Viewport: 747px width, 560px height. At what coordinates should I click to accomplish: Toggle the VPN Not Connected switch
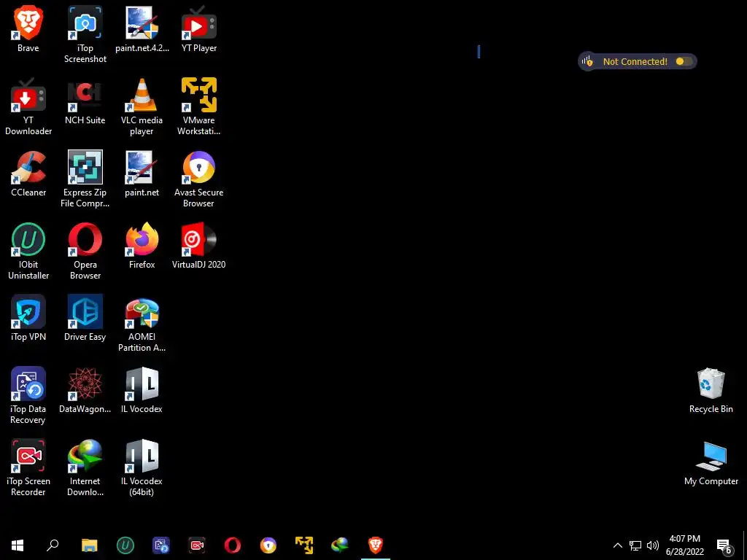pyautogui.click(x=684, y=61)
